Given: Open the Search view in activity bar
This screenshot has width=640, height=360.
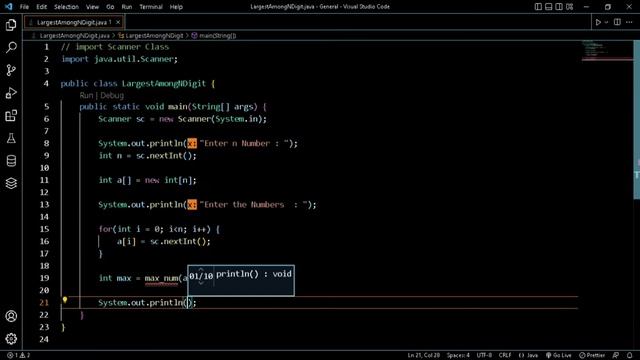Looking at the screenshot, I should click(x=11, y=47).
